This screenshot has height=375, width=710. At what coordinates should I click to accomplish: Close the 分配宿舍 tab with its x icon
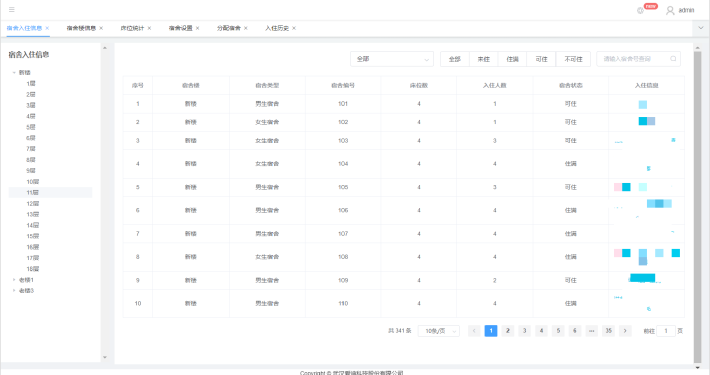246,28
